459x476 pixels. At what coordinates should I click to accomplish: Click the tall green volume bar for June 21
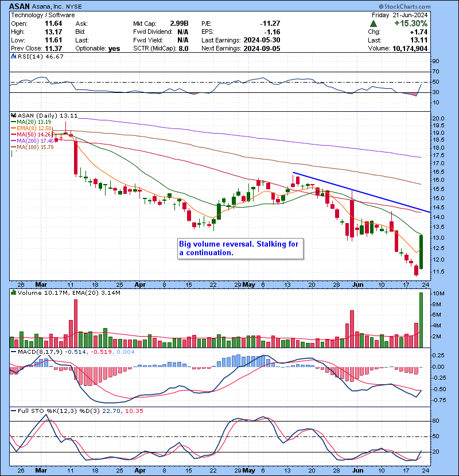tap(421, 320)
